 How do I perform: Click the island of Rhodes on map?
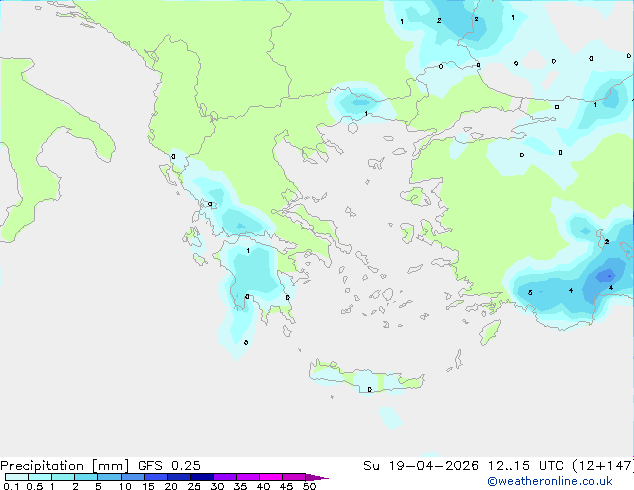(490, 332)
